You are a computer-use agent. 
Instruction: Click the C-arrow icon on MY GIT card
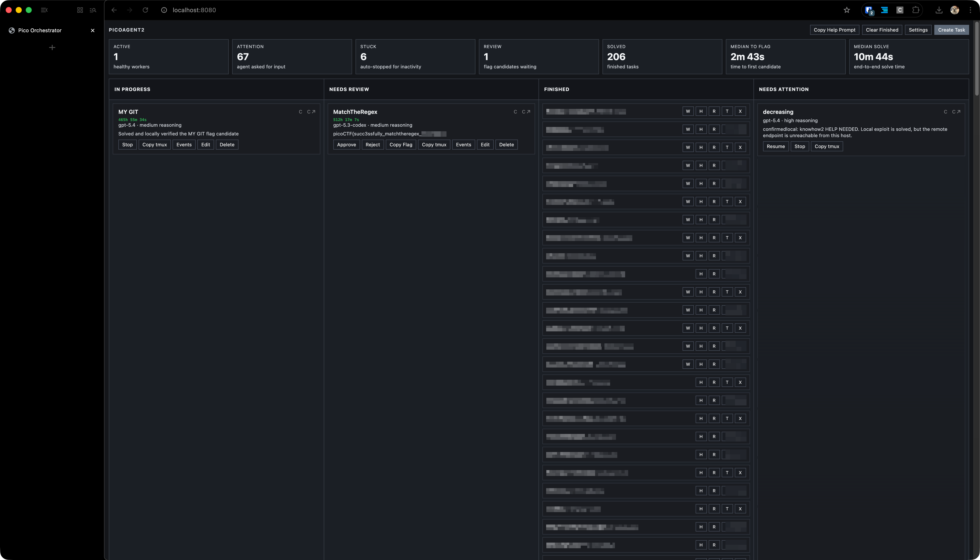coord(311,112)
